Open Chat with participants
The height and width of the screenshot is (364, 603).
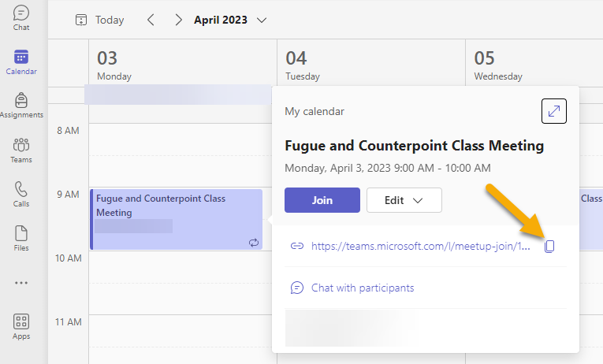click(363, 288)
